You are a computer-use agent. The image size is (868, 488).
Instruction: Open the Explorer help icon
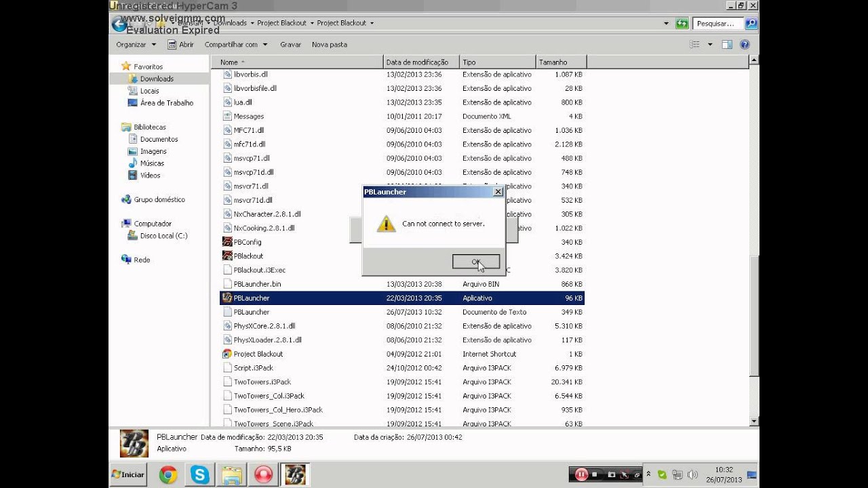pos(745,45)
